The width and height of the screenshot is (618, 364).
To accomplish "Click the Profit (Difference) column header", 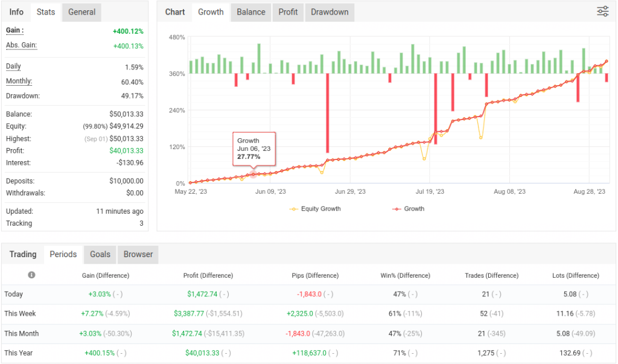I will point(208,275).
